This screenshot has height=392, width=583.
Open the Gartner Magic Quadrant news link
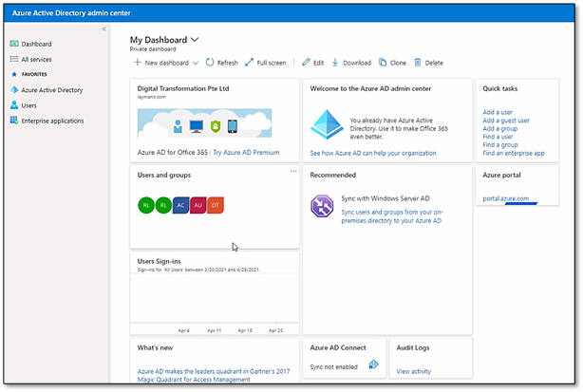(x=214, y=375)
